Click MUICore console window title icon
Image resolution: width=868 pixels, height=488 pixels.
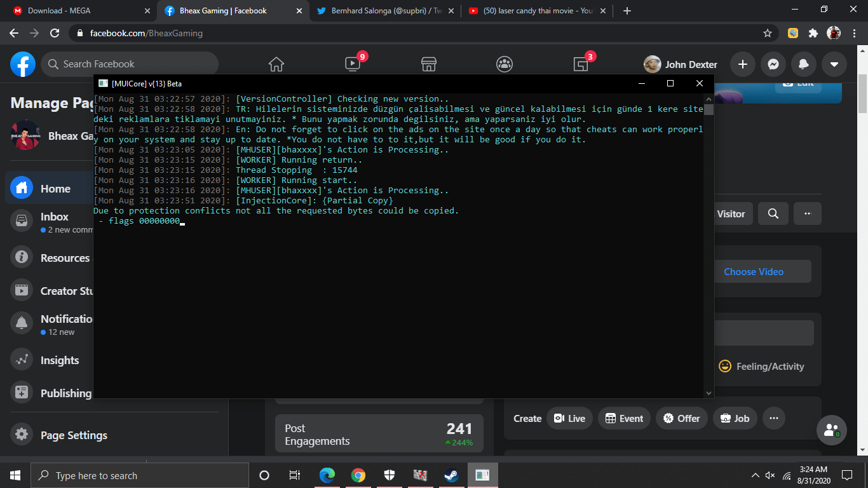[x=103, y=83]
